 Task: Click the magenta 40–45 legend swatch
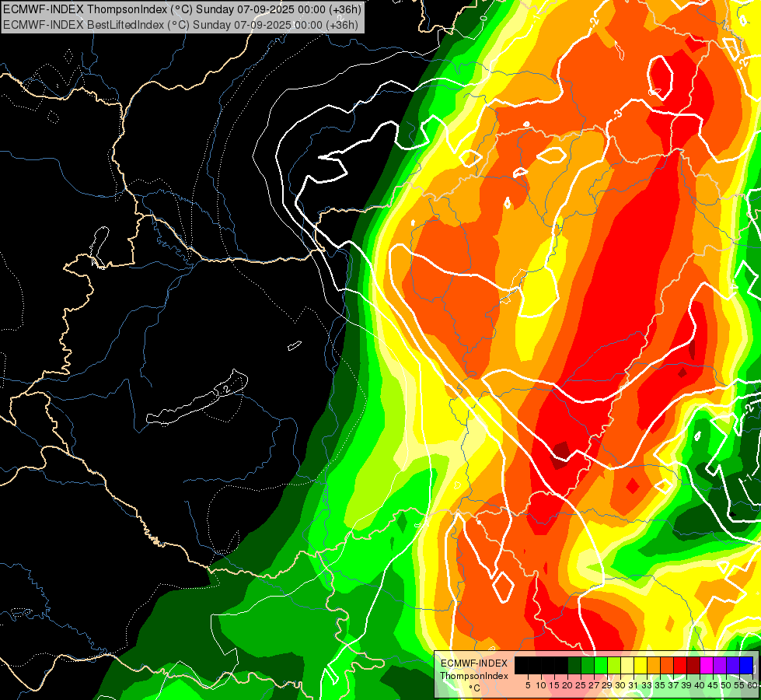coord(707,665)
